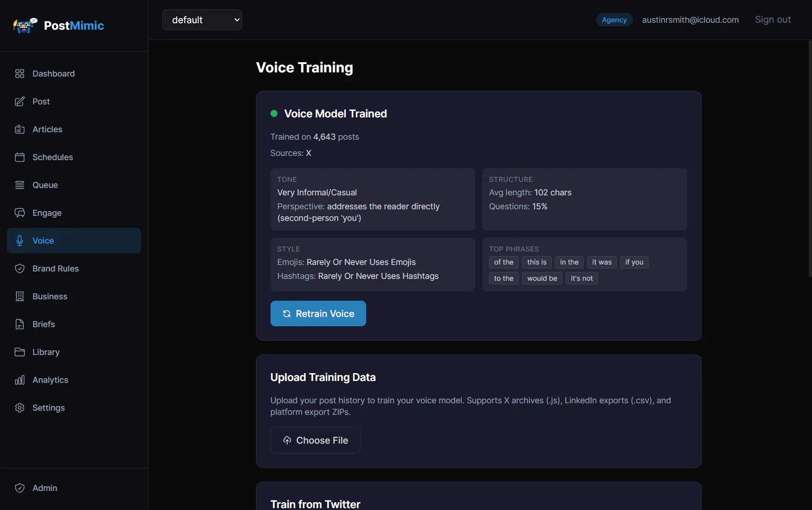The image size is (812, 510).
Task: Click the 'Sources: X' text
Action: click(291, 153)
